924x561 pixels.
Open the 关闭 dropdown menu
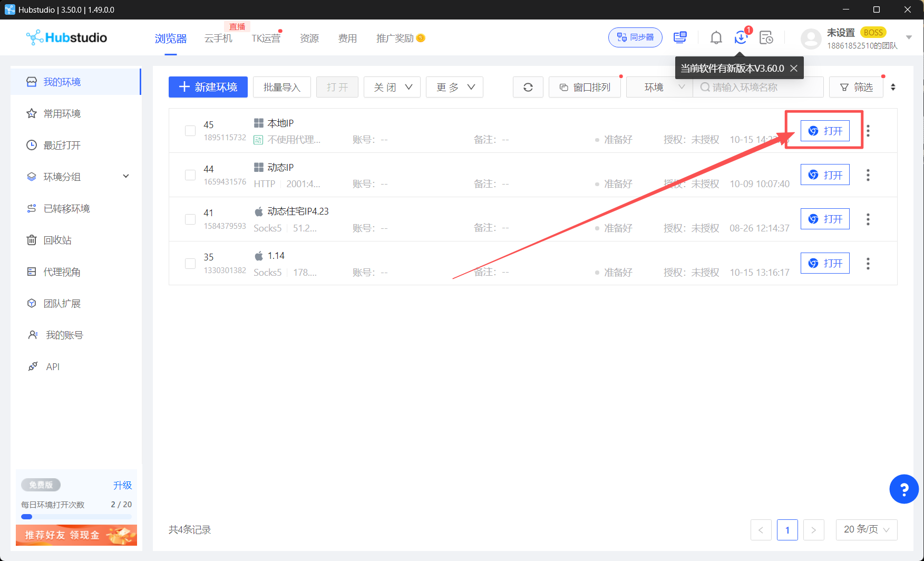pos(392,87)
